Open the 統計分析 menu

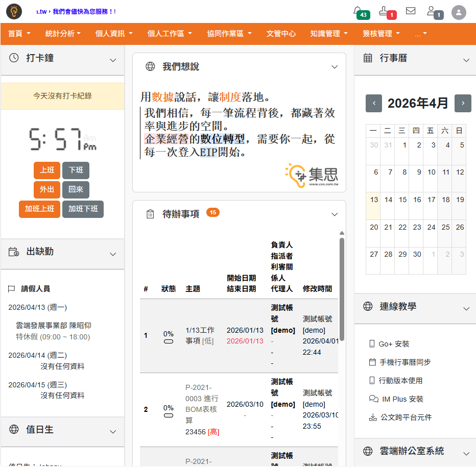[x=63, y=34]
